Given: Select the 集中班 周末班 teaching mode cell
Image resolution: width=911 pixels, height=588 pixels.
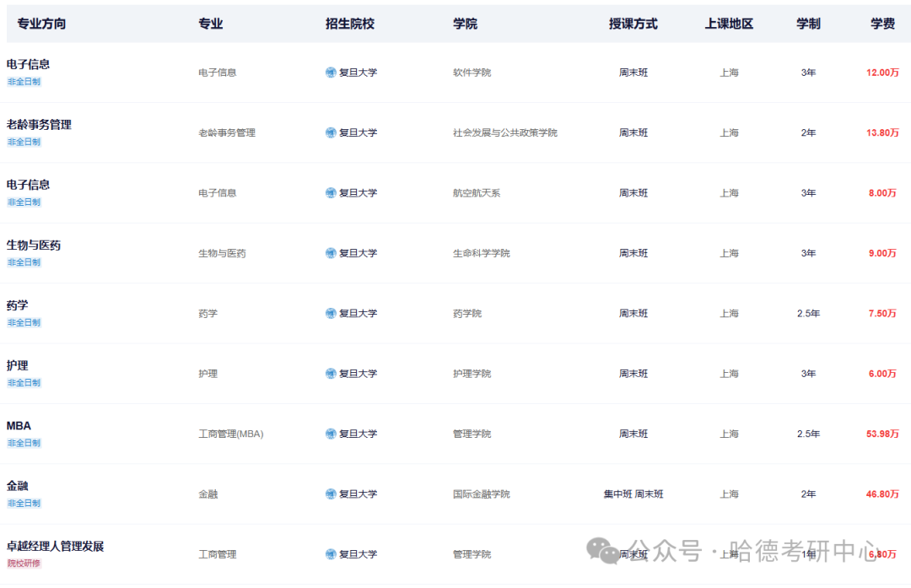Looking at the screenshot, I should click(633, 494).
